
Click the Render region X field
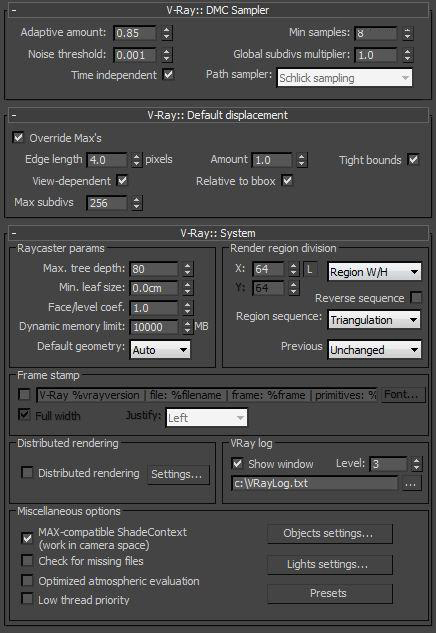pyautogui.click(x=268, y=269)
